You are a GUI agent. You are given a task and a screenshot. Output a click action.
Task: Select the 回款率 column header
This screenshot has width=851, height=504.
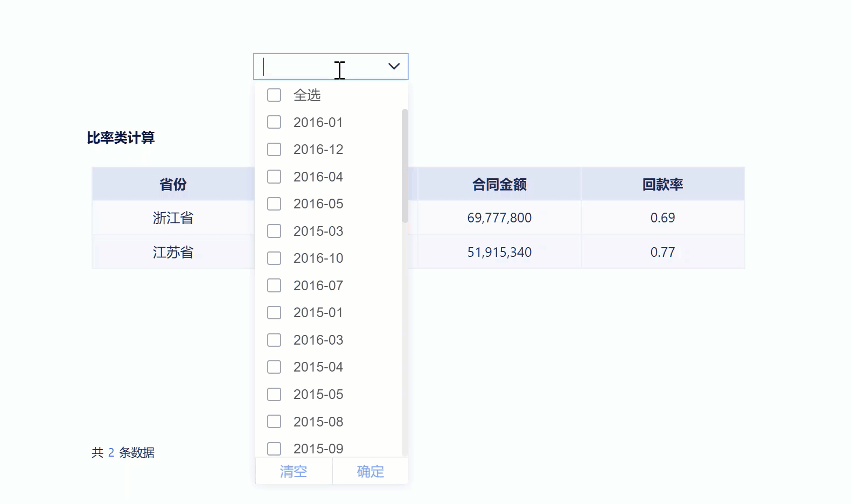[662, 184]
